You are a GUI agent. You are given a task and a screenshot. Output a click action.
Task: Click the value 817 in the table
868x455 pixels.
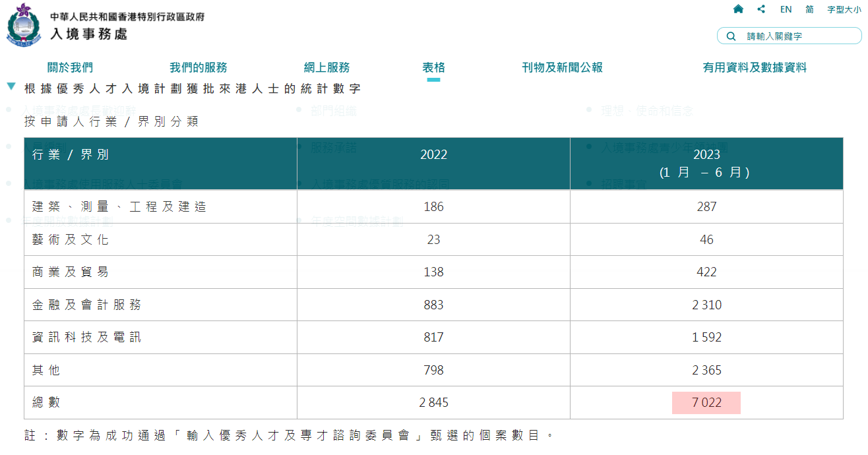[433, 337]
